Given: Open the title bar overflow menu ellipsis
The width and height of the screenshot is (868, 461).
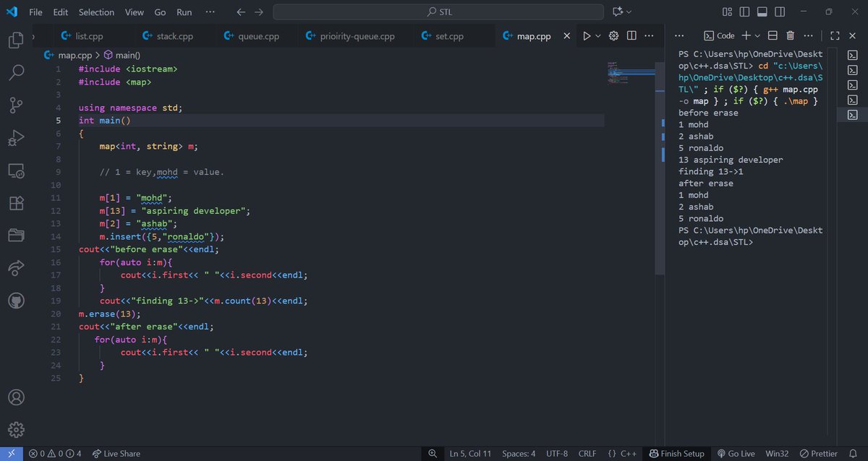Looking at the screenshot, I should click(210, 12).
